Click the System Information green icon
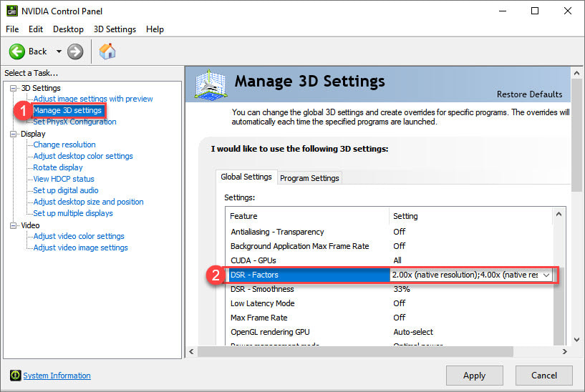The image size is (585, 392). (15, 376)
